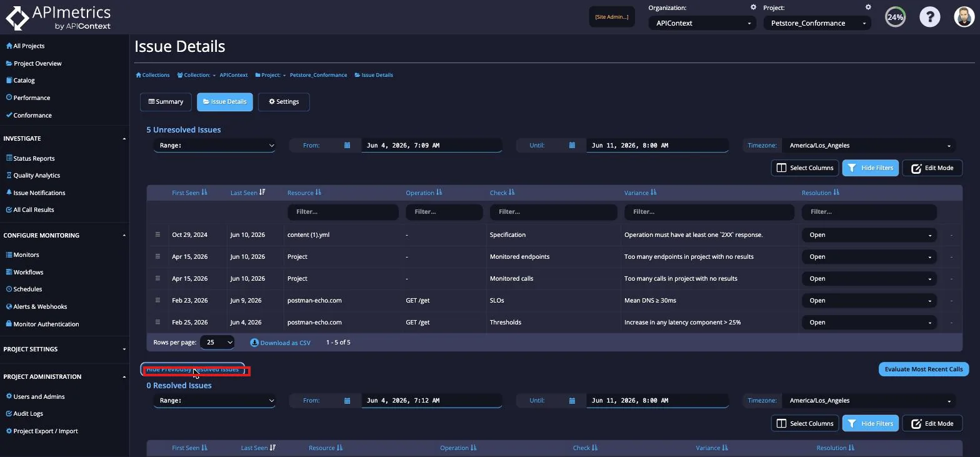
Task: Expand the PROJECT SETTINGS section
Action: tap(64, 349)
